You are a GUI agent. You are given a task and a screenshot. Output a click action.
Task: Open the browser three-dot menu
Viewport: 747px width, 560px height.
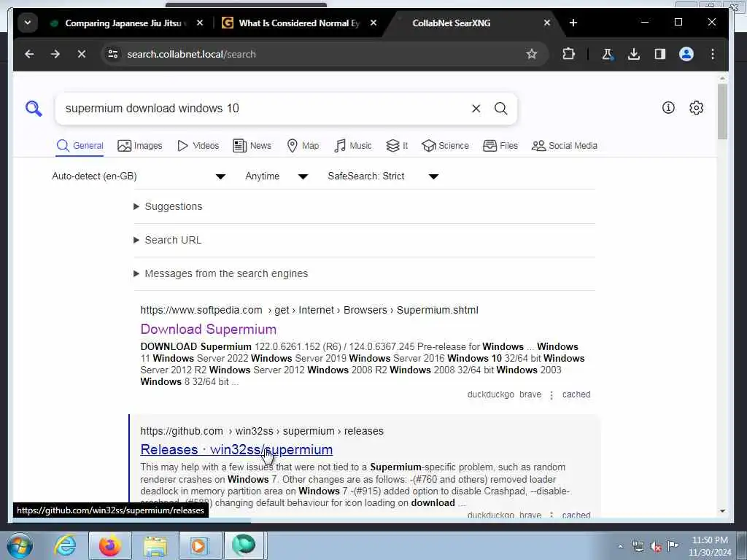pyautogui.click(x=712, y=54)
